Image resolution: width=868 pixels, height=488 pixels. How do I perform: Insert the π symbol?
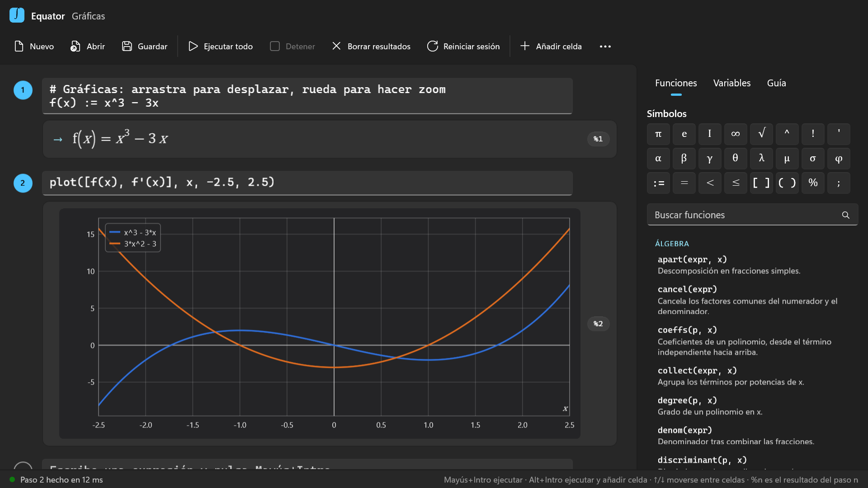pyautogui.click(x=658, y=134)
